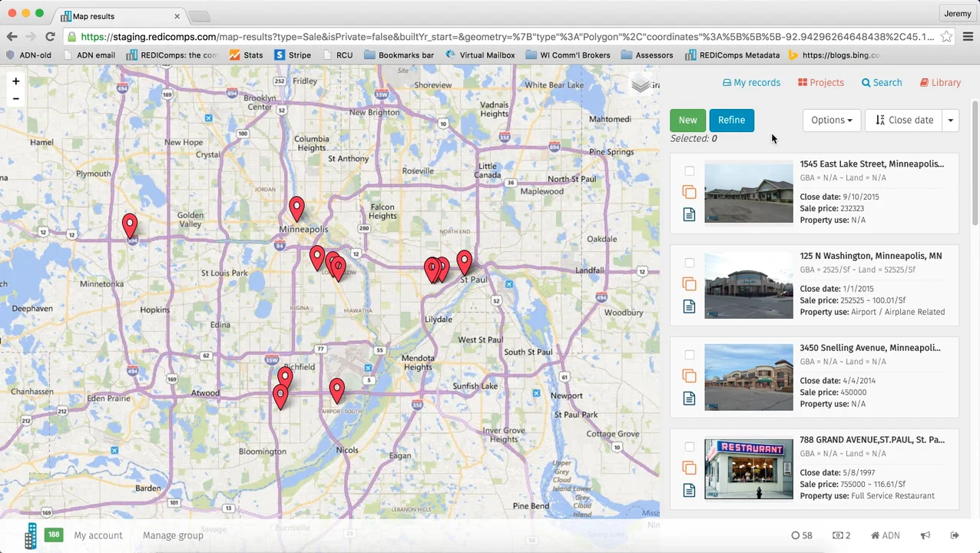Open the Virtual Mailbox bookmark
The width and height of the screenshot is (980, 553).
pyautogui.click(x=480, y=55)
